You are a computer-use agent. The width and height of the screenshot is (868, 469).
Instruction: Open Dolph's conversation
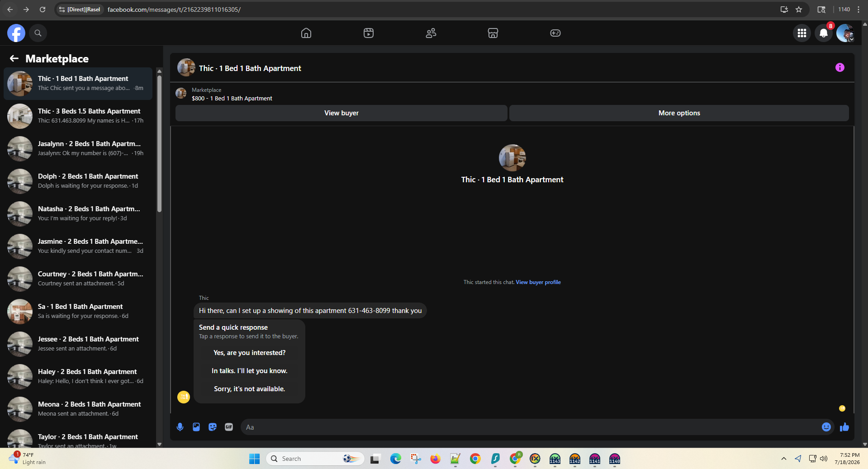[x=78, y=181]
